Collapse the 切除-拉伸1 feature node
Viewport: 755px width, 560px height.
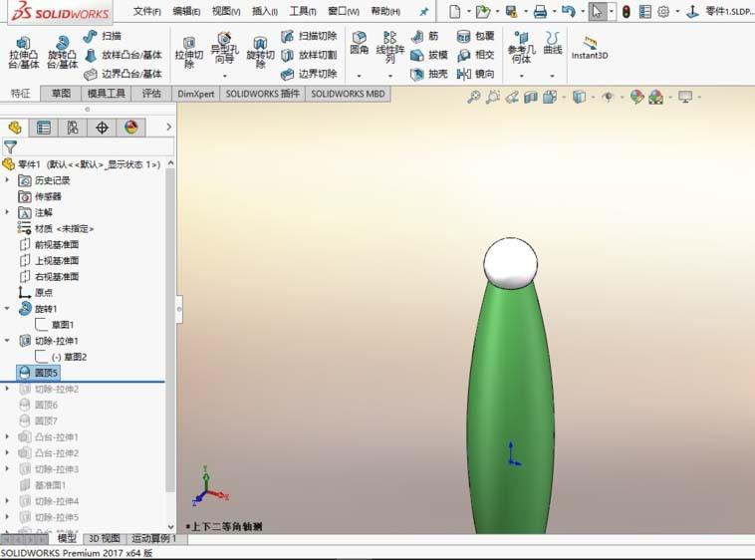pos(7,341)
